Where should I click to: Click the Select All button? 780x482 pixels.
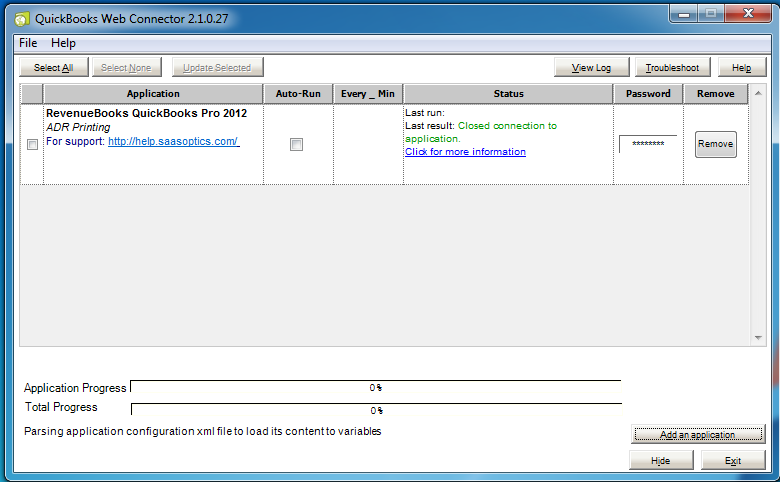[54, 68]
